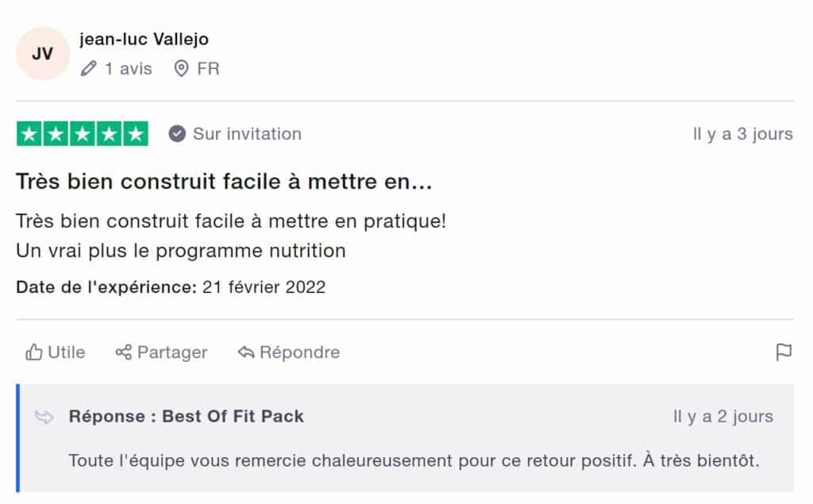The height and width of the screenshot is (504, 813).
Task: Click the JV avatar circle
Action: pos(43,54)
